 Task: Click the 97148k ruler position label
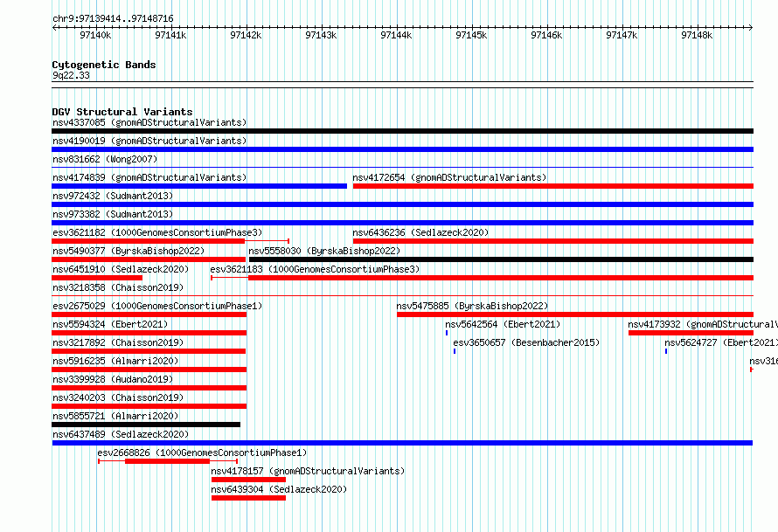click(x=697, y=35)
